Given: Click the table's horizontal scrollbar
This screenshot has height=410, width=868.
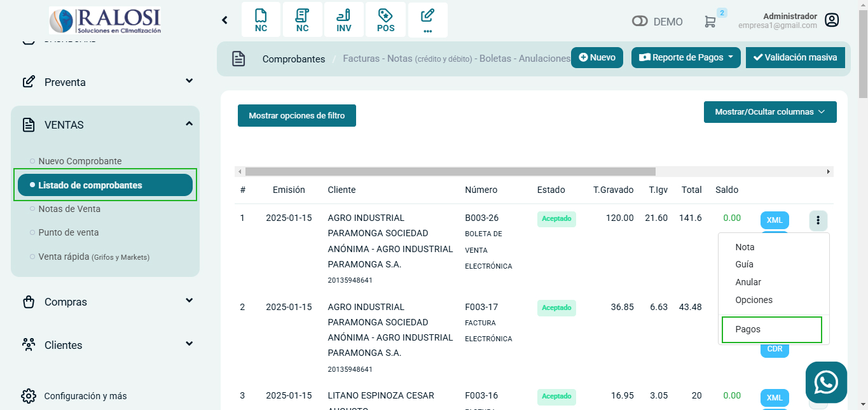Looking at the screenshot, I should [x=450, y=172].
